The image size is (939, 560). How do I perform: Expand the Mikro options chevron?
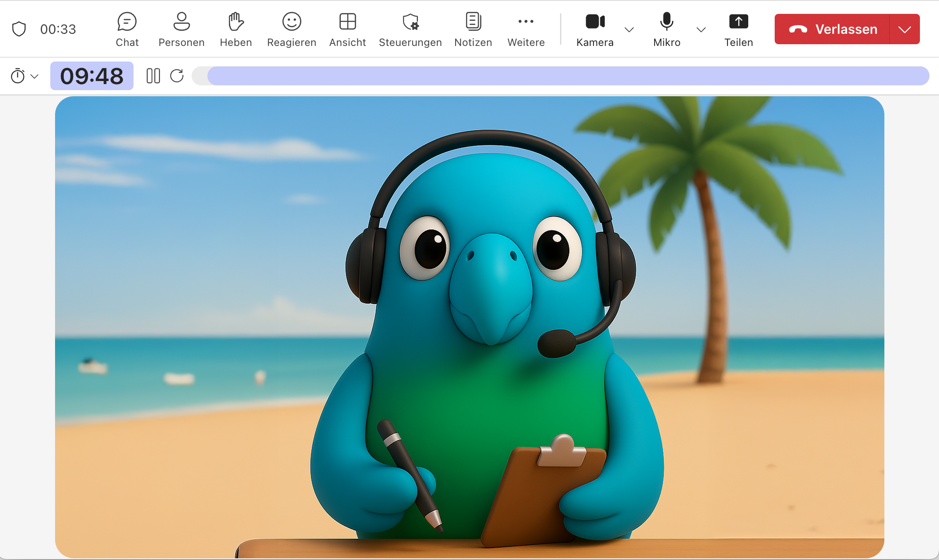point(701,29)
